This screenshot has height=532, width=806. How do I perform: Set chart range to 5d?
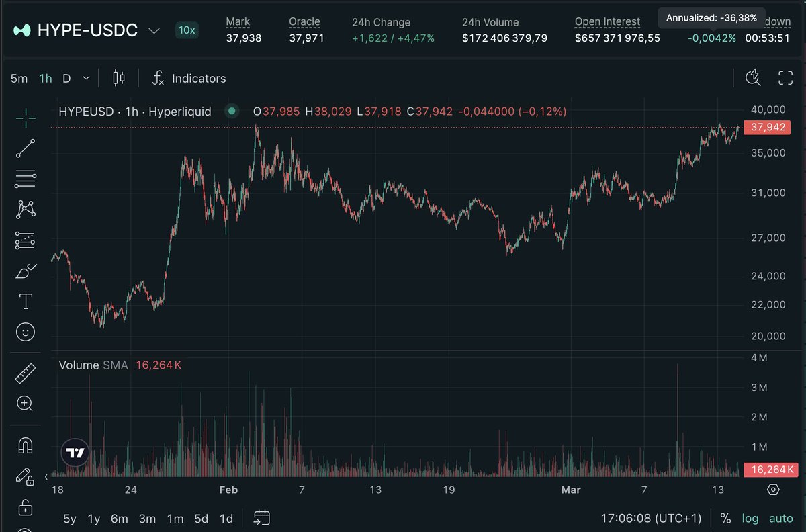[201, 518]
